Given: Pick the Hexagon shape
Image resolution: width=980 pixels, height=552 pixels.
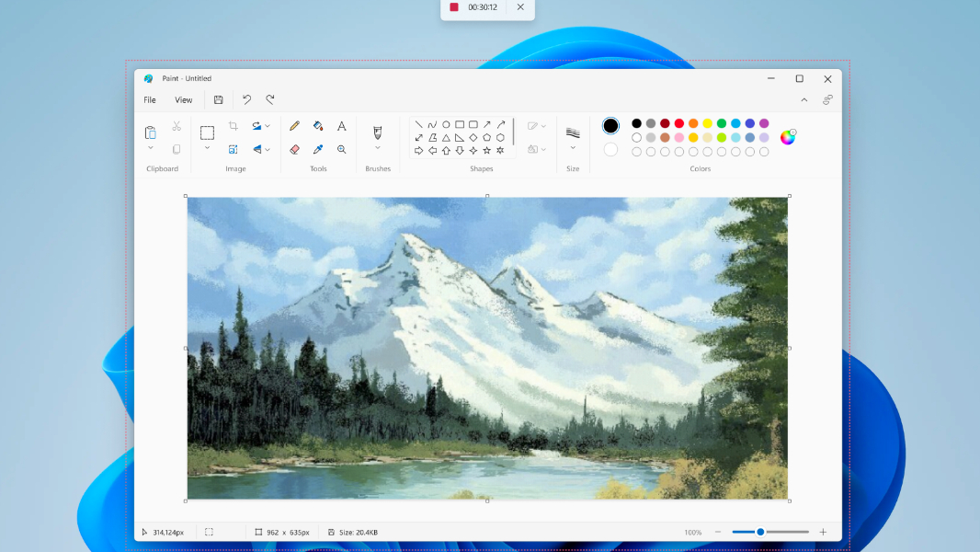Looking at the screenshot, I should click(501, 137).
